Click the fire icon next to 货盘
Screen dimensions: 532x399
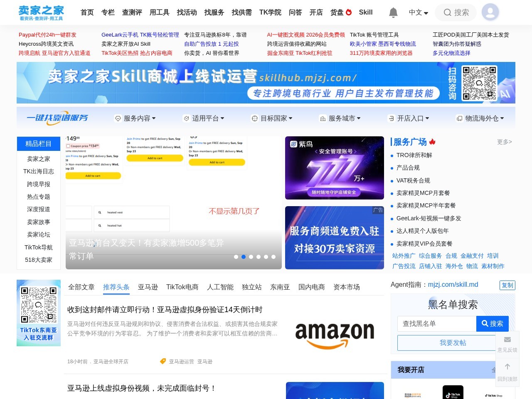click(x=349, y=12)
